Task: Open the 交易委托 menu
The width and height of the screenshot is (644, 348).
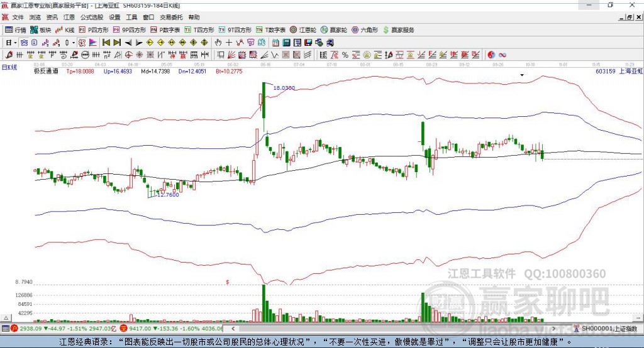Action: 171,17
